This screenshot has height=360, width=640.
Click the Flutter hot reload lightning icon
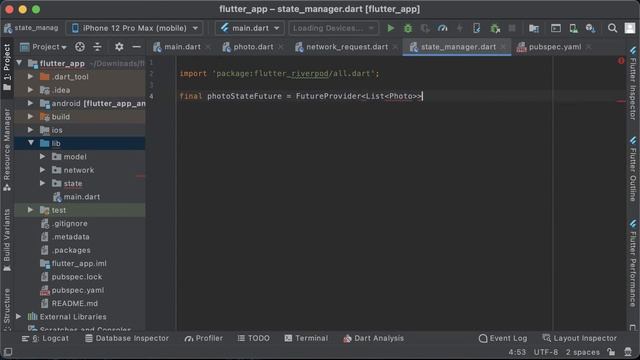(460, 28)
